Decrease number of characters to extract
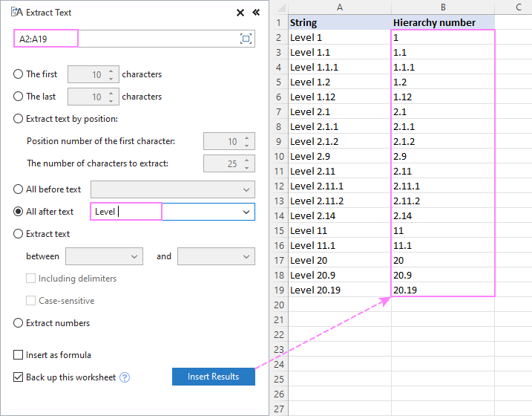532x416 pixels. click(246, 168)
